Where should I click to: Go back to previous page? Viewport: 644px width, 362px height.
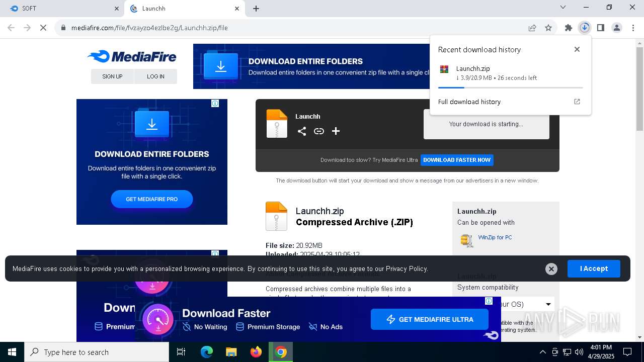(11, 28)
